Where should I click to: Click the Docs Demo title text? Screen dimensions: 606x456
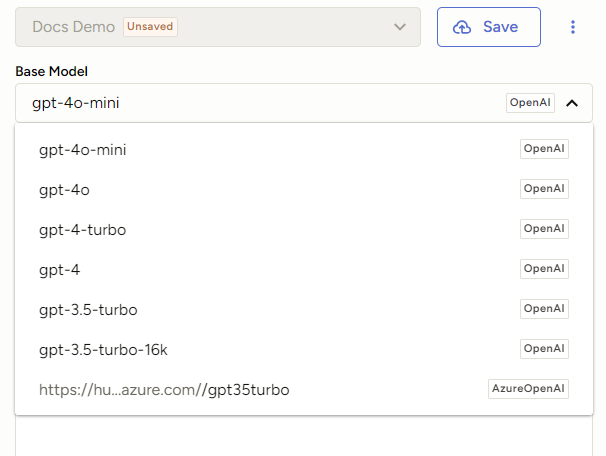pyautogui.click(x=73, y=27)
